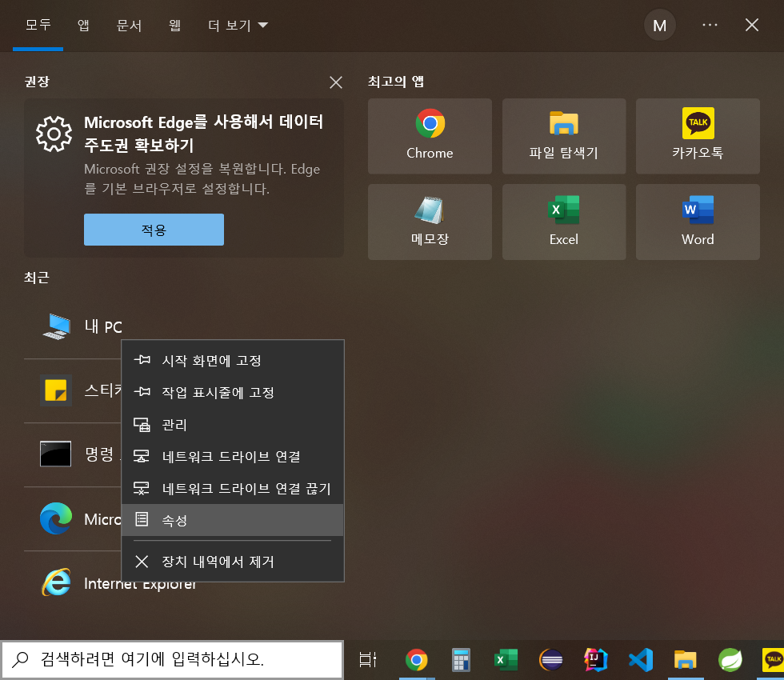Viewport: 784px width, 680px height.
Task: Switch to the 문서 tab
Action: 129,25
